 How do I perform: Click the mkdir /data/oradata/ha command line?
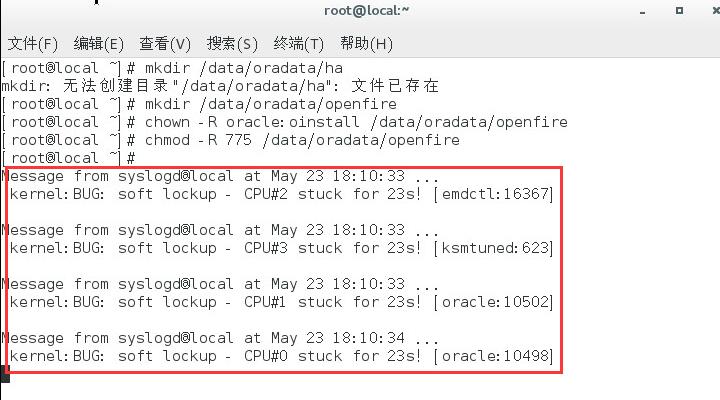(x=172, y=68)
